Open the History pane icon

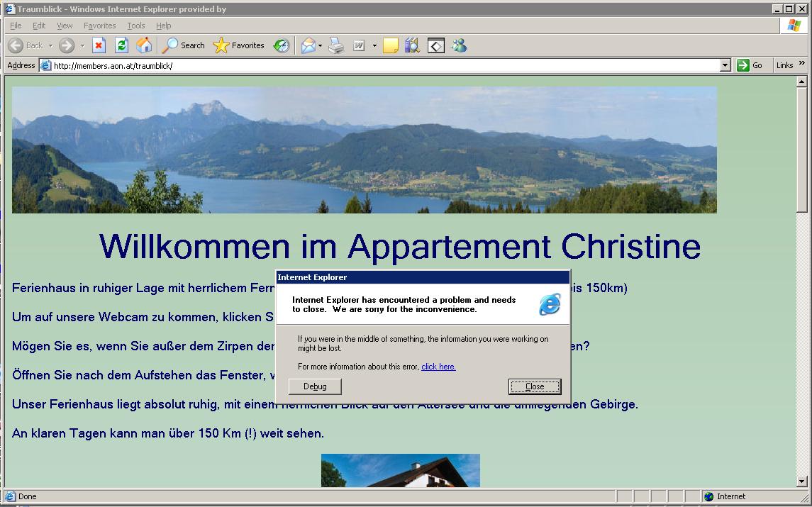(x=282, y=45)
